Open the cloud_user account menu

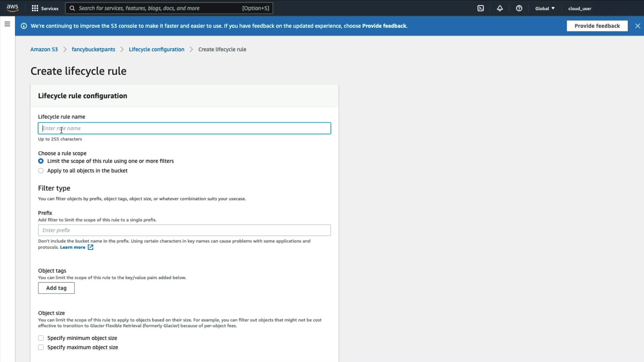[580, 8]
